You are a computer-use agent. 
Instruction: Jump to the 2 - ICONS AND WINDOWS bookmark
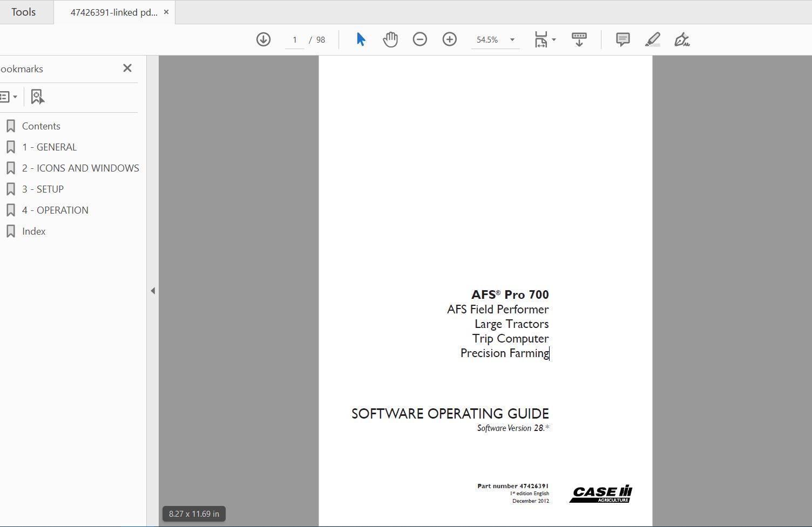(80, 168)
